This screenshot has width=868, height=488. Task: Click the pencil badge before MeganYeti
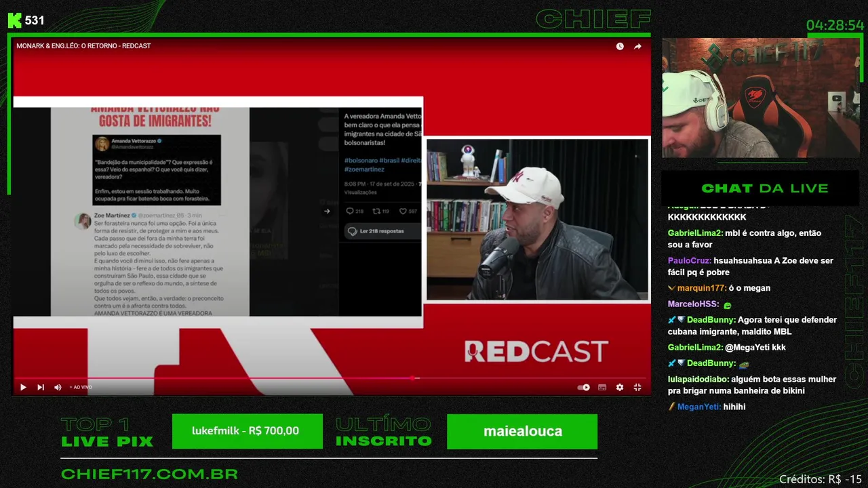[x=671, y=407]
